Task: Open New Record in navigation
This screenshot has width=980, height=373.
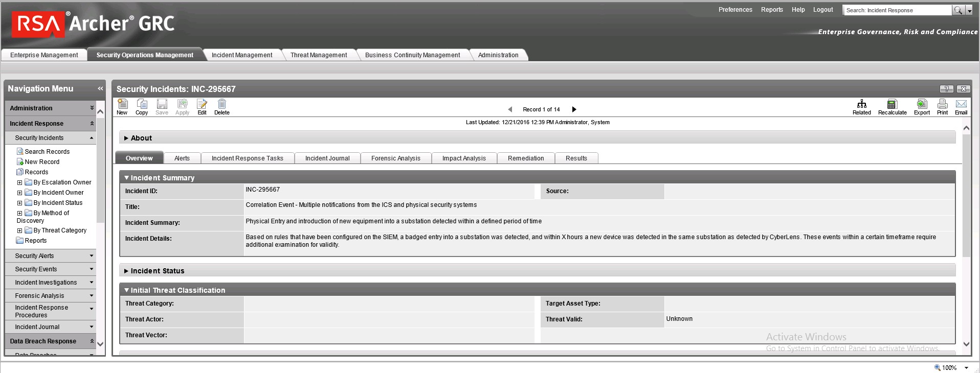Action: pos(42,162)
